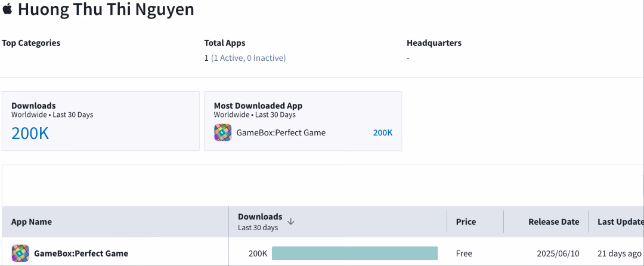
Task: Click the teal downloads bar for GameBox
Action: tap(355, 253)
